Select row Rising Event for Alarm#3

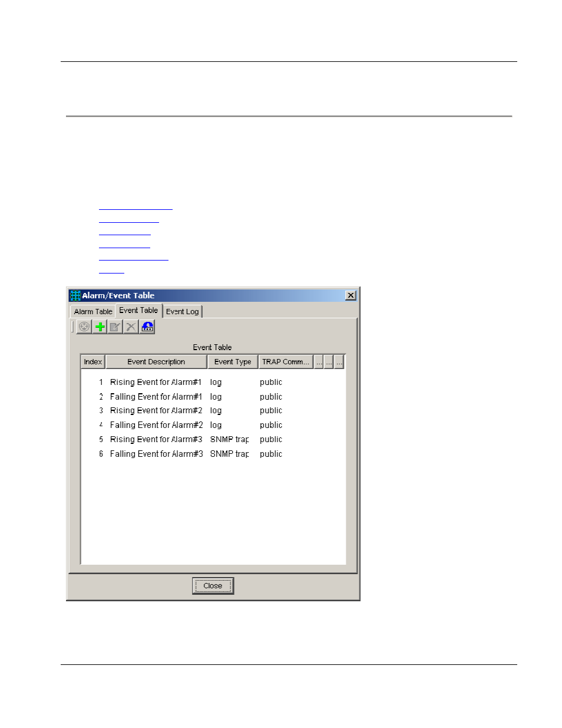coord(213,439)
